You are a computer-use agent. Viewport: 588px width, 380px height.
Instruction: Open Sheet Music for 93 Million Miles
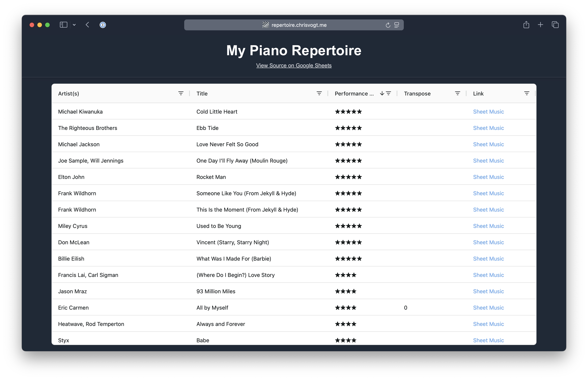point(488,291)
